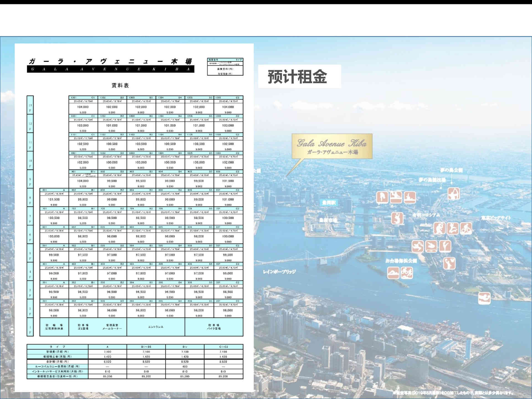Click the 夢の島公園 map label

(451, 170)
